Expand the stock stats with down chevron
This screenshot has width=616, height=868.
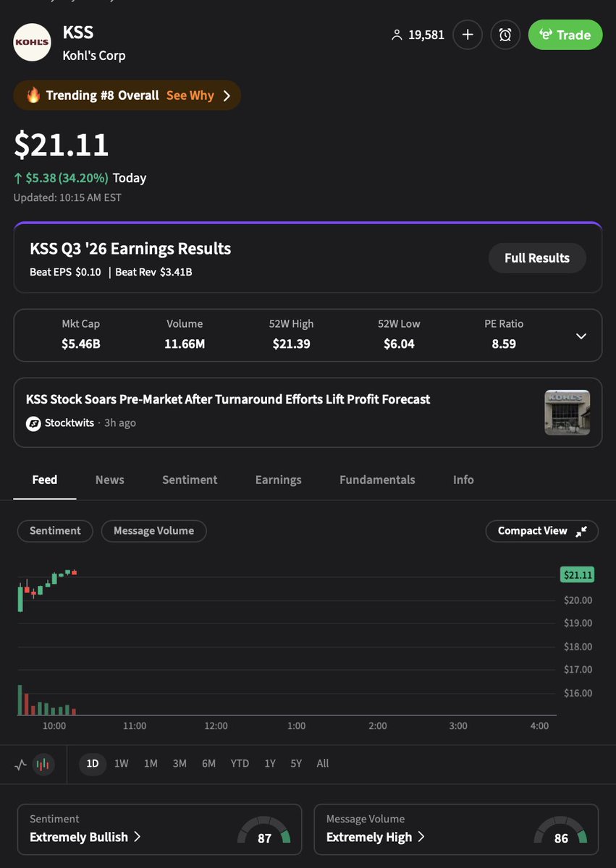(x=581, y=336)
